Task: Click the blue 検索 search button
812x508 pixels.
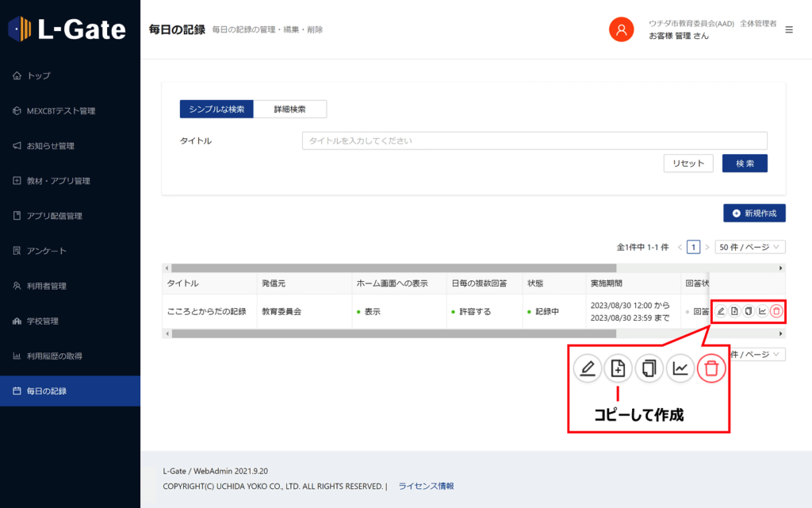Action: click(744, 163)
